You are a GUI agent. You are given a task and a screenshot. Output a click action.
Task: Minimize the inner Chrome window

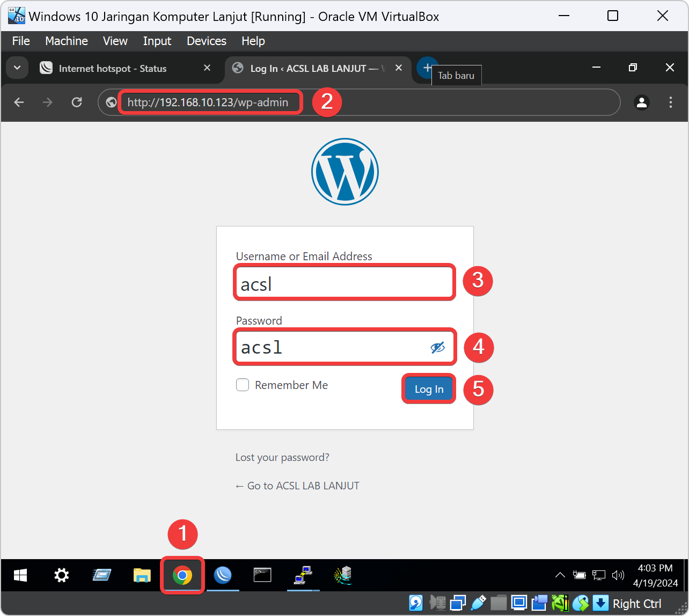(596, 67)
